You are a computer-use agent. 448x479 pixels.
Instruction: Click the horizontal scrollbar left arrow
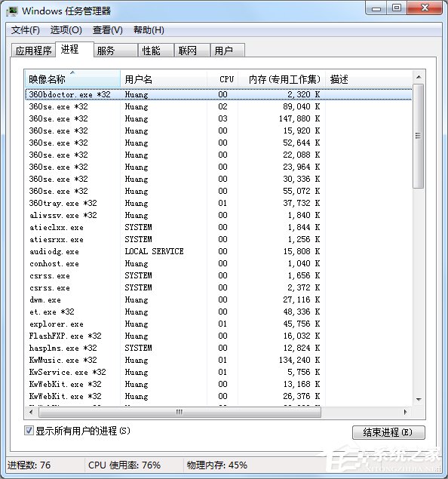point(31,412)
